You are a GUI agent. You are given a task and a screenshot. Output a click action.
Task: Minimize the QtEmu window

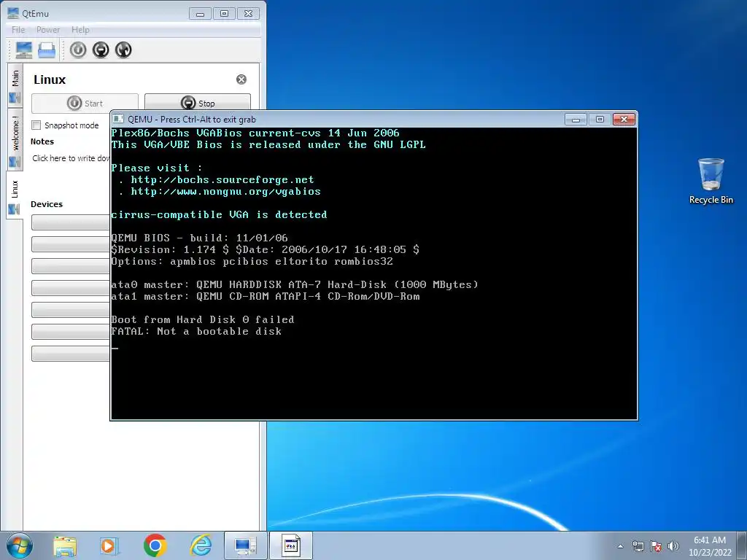pos(200,14)
